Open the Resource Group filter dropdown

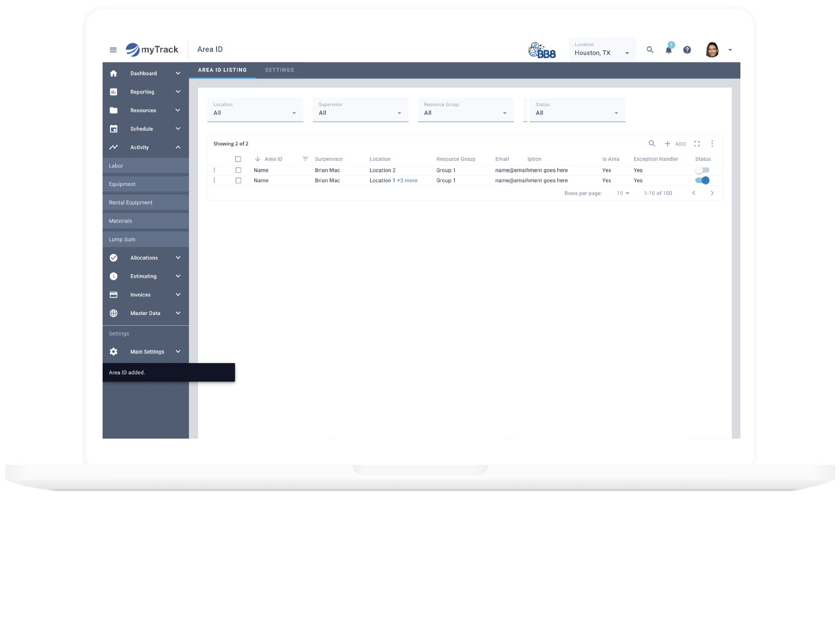point(466,110)
